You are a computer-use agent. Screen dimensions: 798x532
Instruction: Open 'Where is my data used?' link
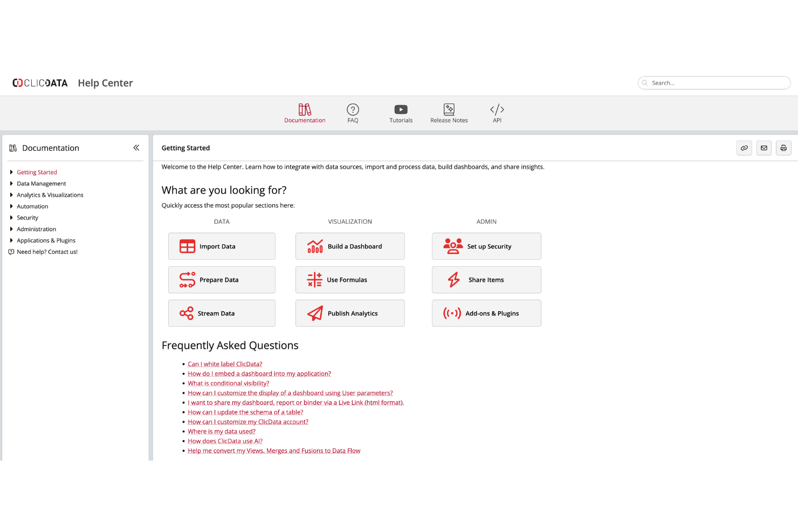tap(222, 432)
